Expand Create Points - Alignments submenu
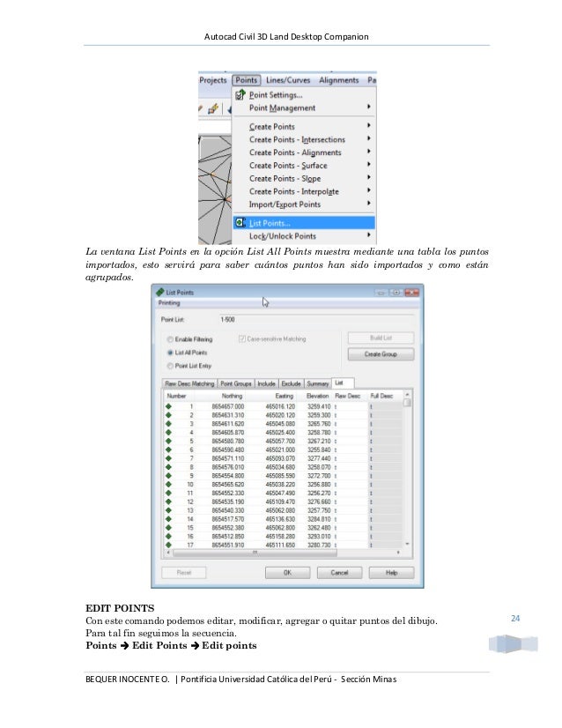Viewport: 562px width, 728px height. (304, 152)
